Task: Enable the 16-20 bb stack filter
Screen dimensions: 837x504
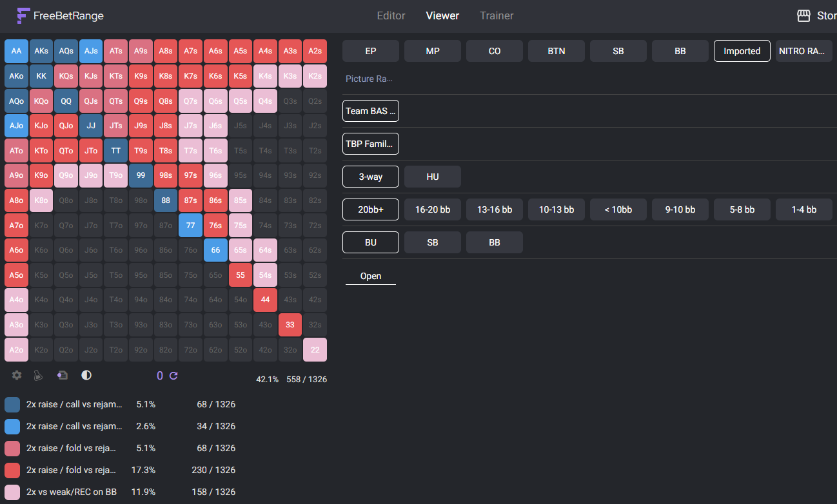Action: pyautogui.click(x=432, y=209)
